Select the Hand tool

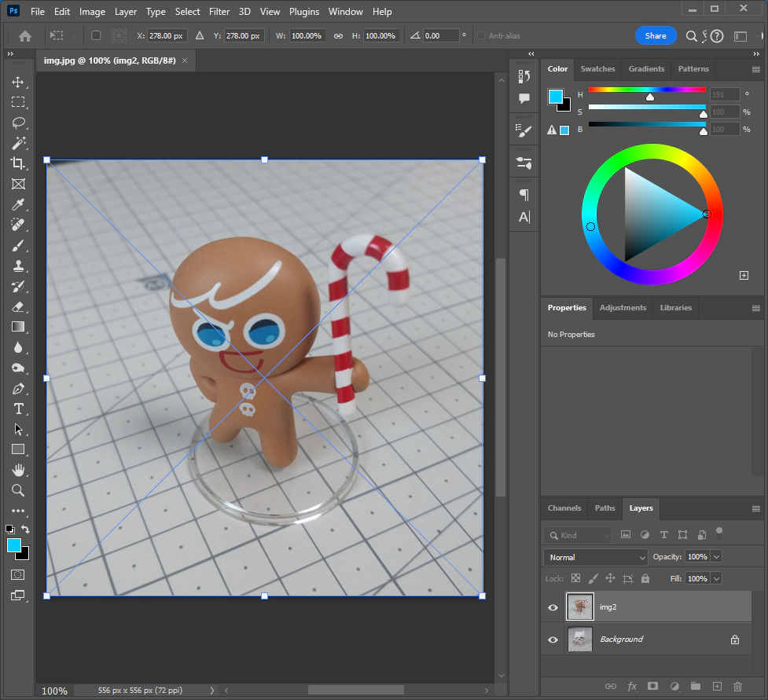(18, 470)
